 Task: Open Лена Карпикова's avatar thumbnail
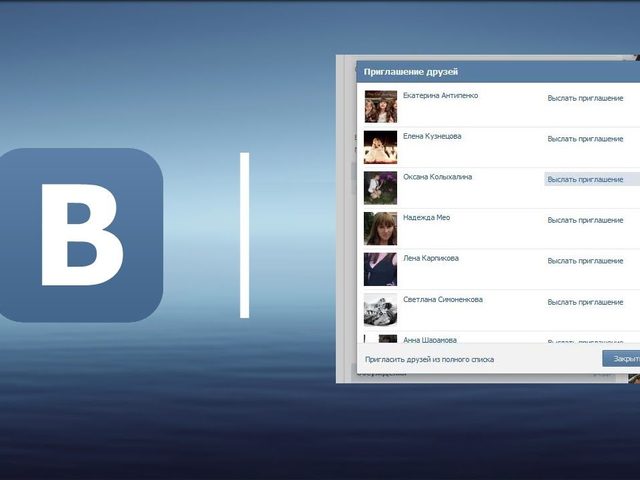point(380,269)
